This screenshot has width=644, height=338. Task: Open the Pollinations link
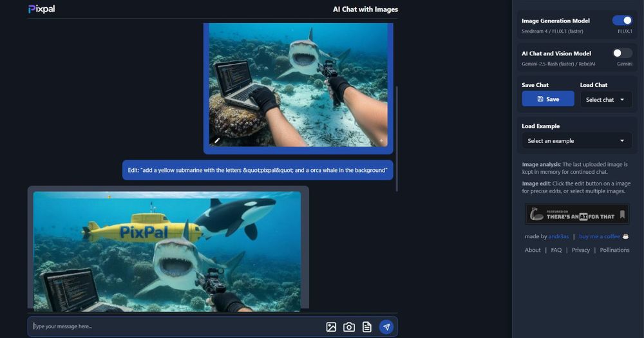tap(614, 250)
